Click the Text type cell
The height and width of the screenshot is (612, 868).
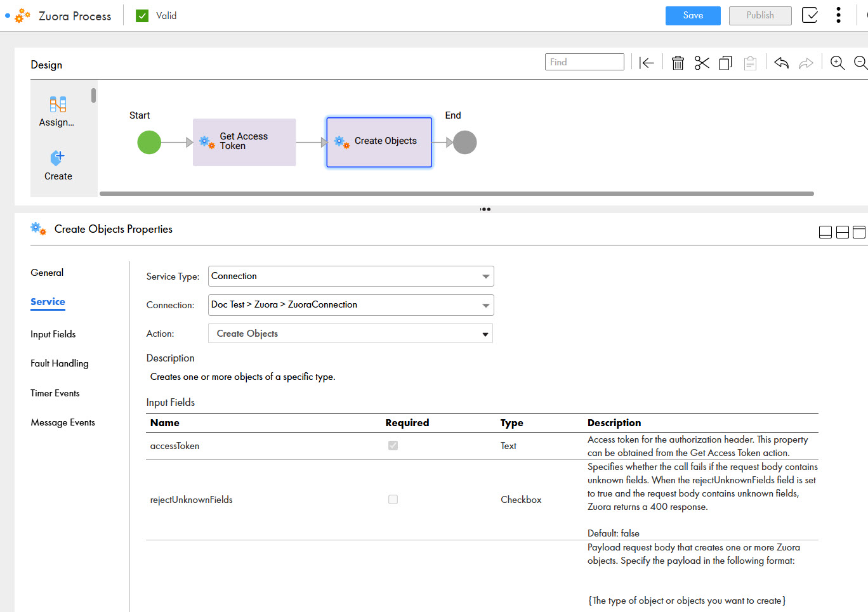tap(508, 446)
